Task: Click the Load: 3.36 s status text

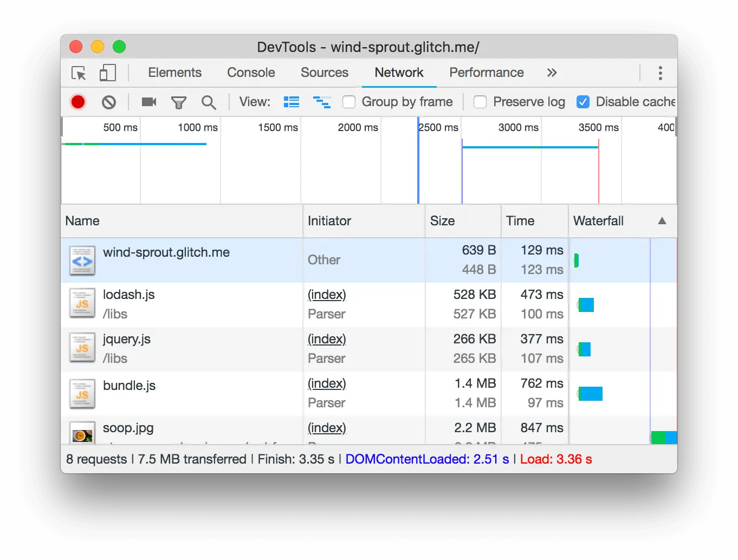Action: coord(556,459)
